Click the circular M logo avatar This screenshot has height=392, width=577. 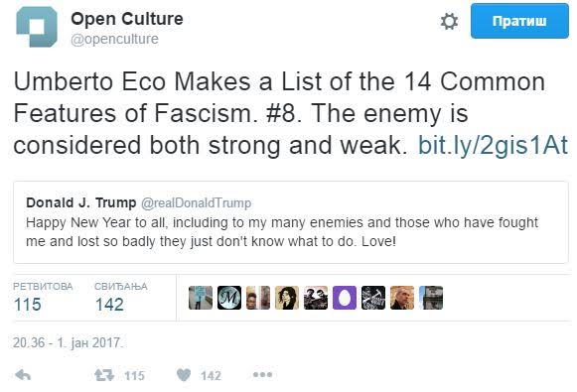(x=229, y=298)
